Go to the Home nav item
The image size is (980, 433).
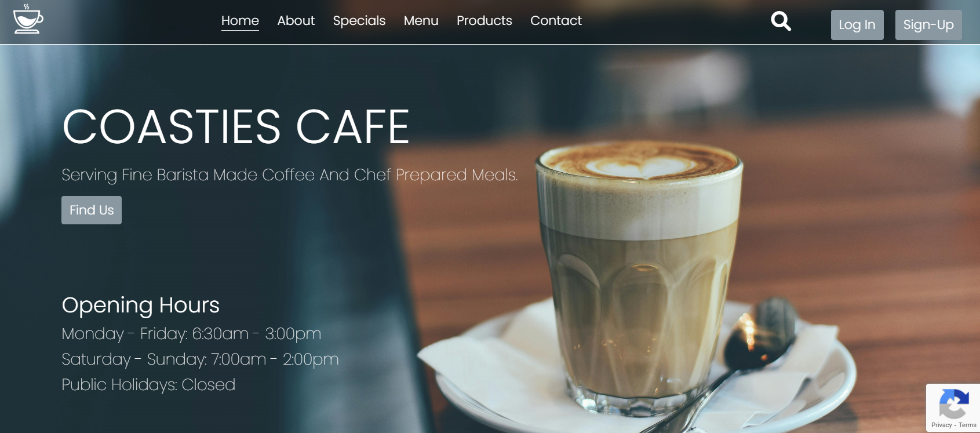pos(240,21)
